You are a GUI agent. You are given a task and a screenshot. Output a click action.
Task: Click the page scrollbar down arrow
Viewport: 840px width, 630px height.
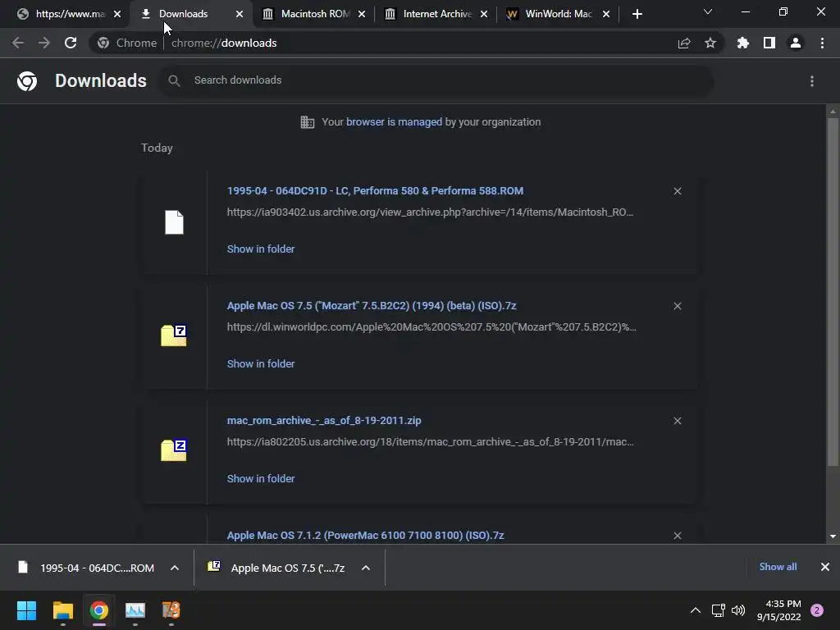coord(833,536)
